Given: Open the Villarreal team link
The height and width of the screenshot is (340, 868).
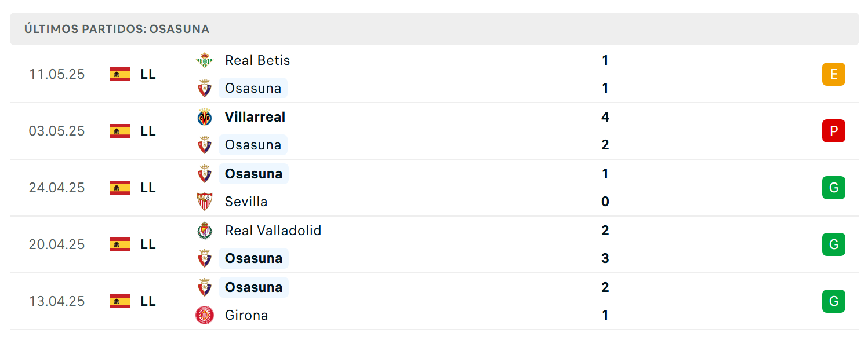Looking at the screenshot, I should pyautogui.click(x=255, y=117).
